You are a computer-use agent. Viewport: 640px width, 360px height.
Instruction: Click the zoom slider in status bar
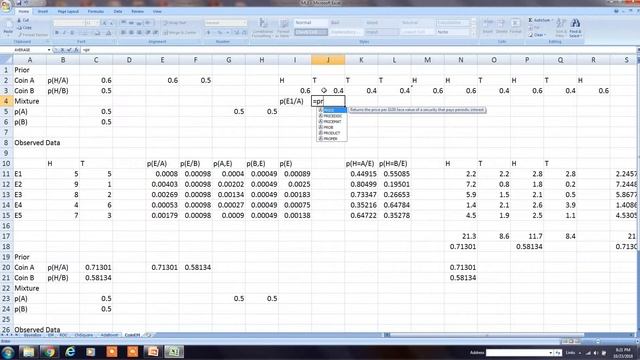pyautogui.click(x=598, y=341)
